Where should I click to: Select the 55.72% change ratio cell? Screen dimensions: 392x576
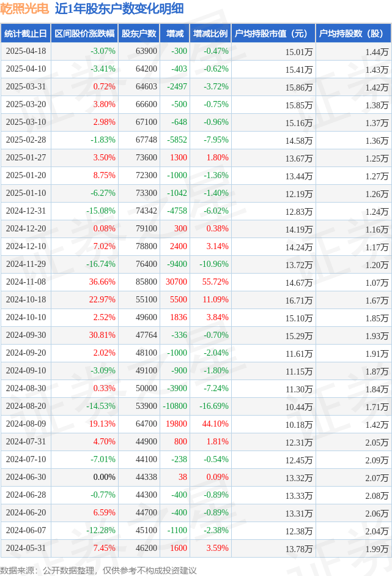pos(215,282)
